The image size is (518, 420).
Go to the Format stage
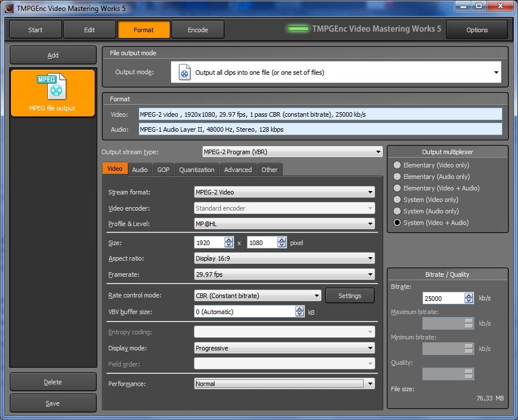point(144,30)
